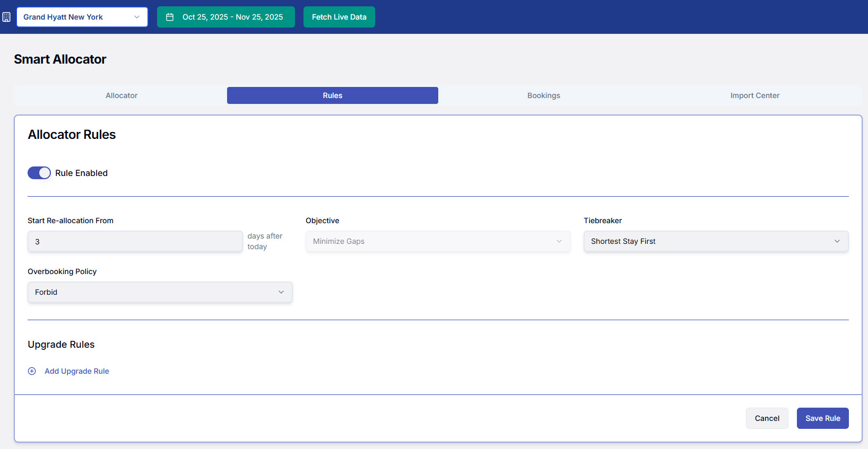Open the Oct 25 - Nov 25 date range picker
This screenshot has height=449, width=868.
point(226,17)
